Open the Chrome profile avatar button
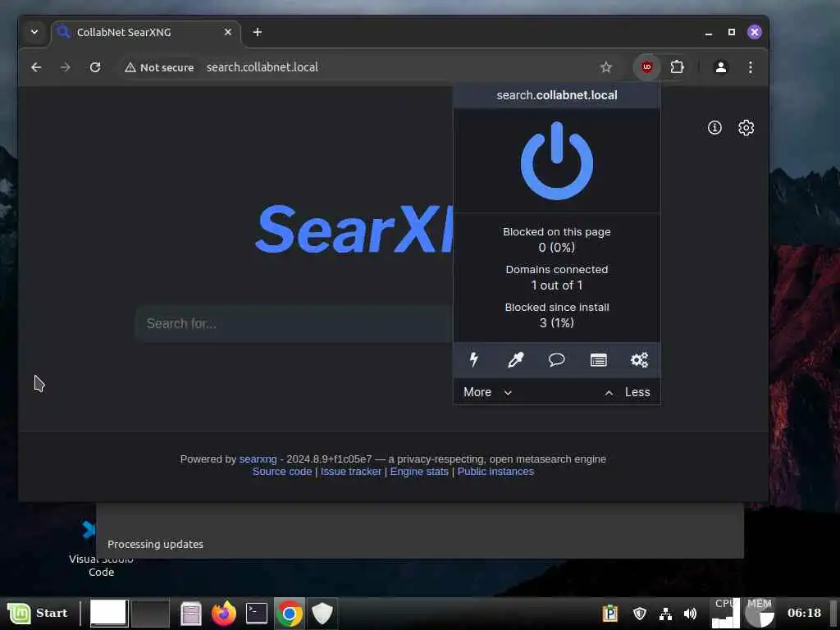The width and height of the screenshot is (840, 630). pyautogui.click(x=720, y=67)
